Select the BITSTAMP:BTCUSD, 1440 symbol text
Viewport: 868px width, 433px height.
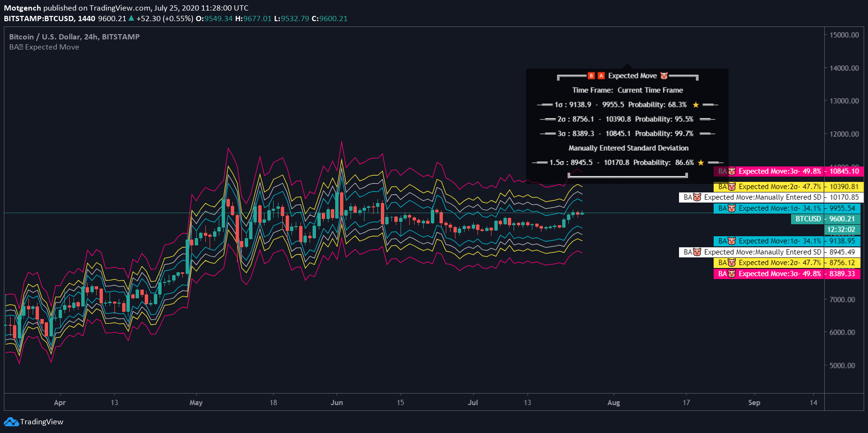coord(50,18)
